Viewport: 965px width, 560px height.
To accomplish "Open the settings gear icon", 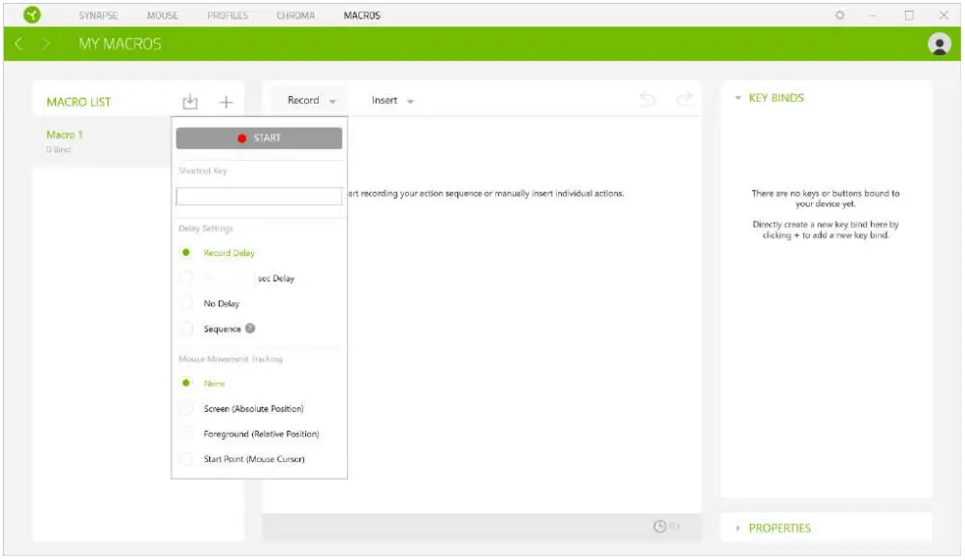I will tap(839, 16).
